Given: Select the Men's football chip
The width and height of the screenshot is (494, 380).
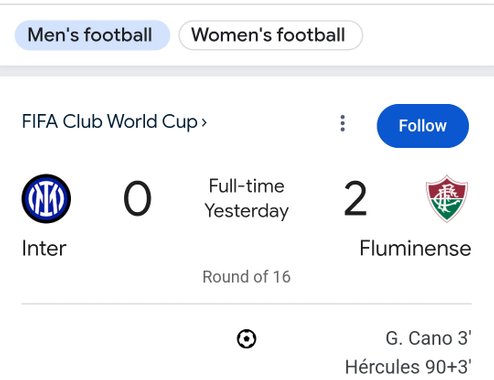Looking at the screenshot, I should click(92, 35).
